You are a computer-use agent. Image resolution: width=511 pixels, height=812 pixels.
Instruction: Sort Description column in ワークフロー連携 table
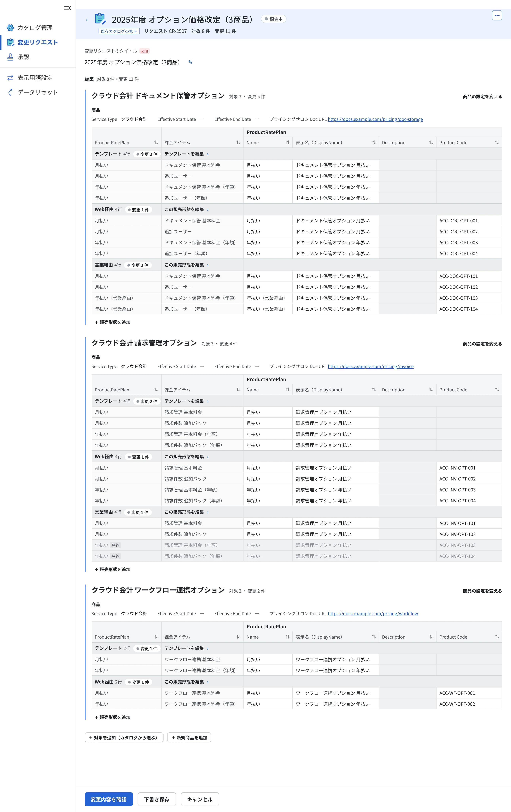[431, 637]
